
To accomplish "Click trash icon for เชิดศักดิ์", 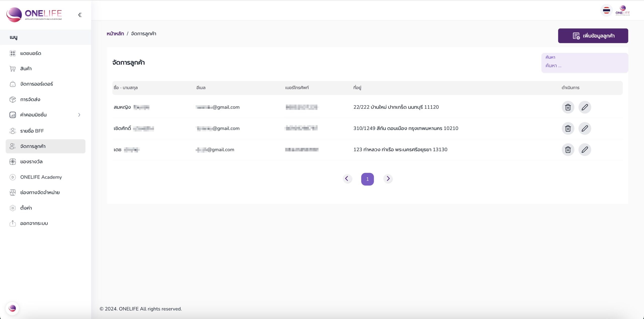I will (x=568, y=128).
